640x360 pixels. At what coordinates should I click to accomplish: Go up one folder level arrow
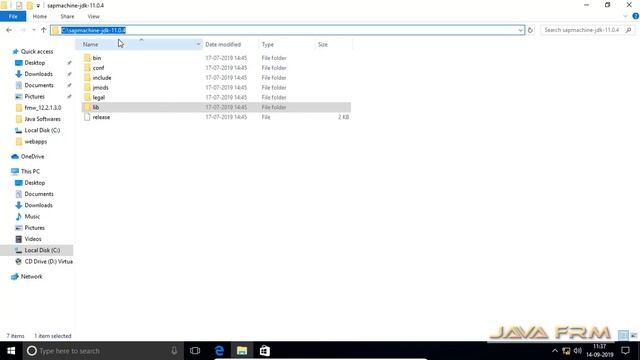point(43,30)
